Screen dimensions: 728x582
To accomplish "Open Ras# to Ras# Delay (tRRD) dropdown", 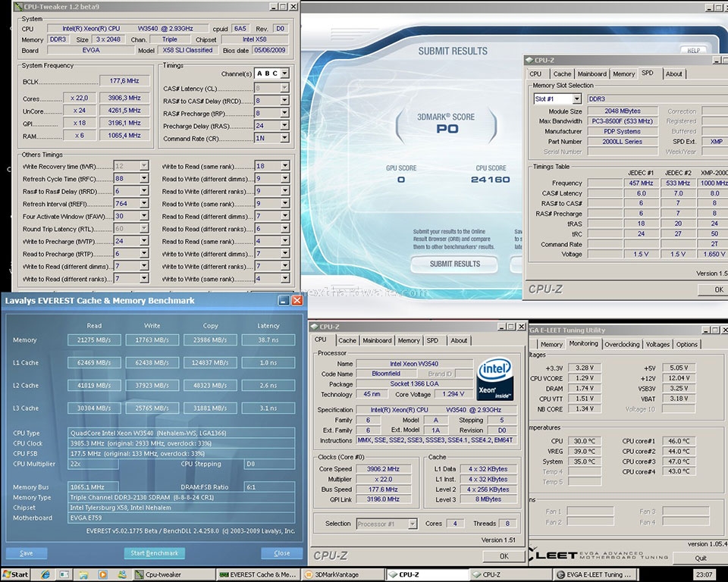I will point(144,191).
